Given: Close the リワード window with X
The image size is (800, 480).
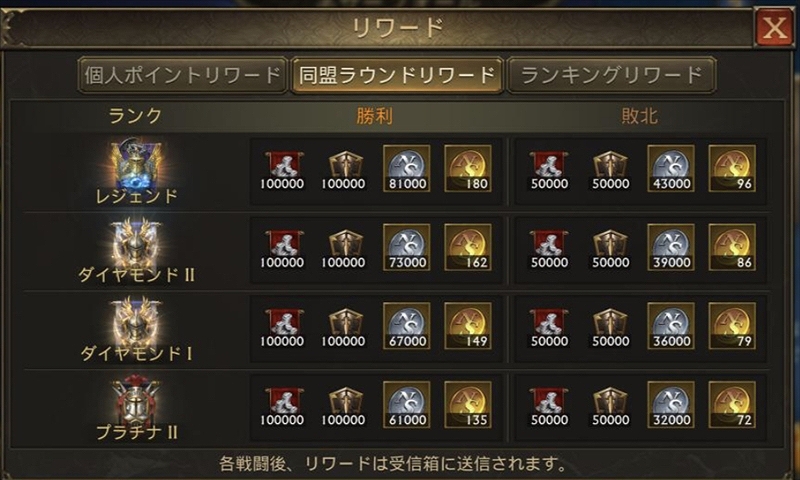Looking at the screenshot, I should click(x=774, y=27).
